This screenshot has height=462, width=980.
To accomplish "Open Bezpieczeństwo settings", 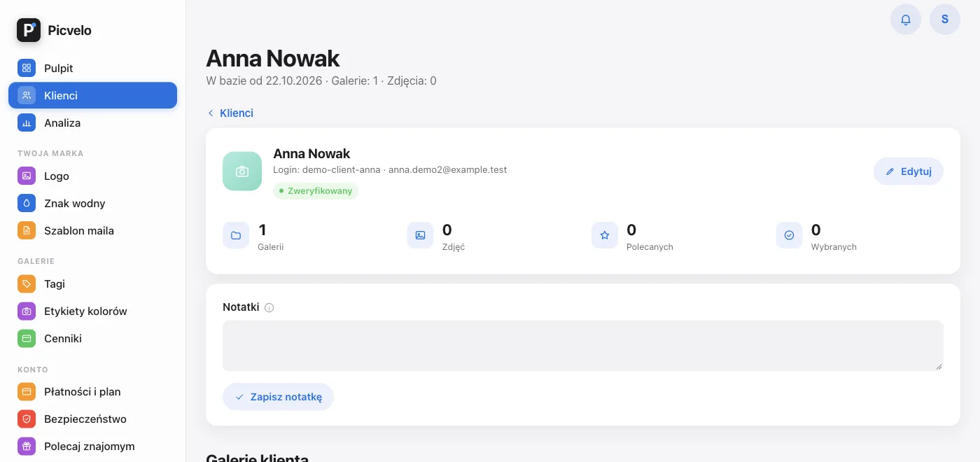I will [x=92, y=419].
